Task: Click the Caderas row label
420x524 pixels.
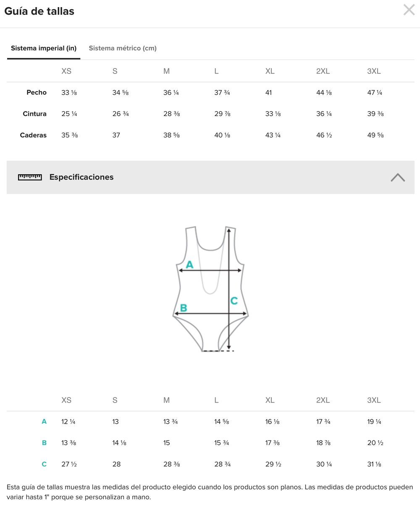Action: (33, 135)
